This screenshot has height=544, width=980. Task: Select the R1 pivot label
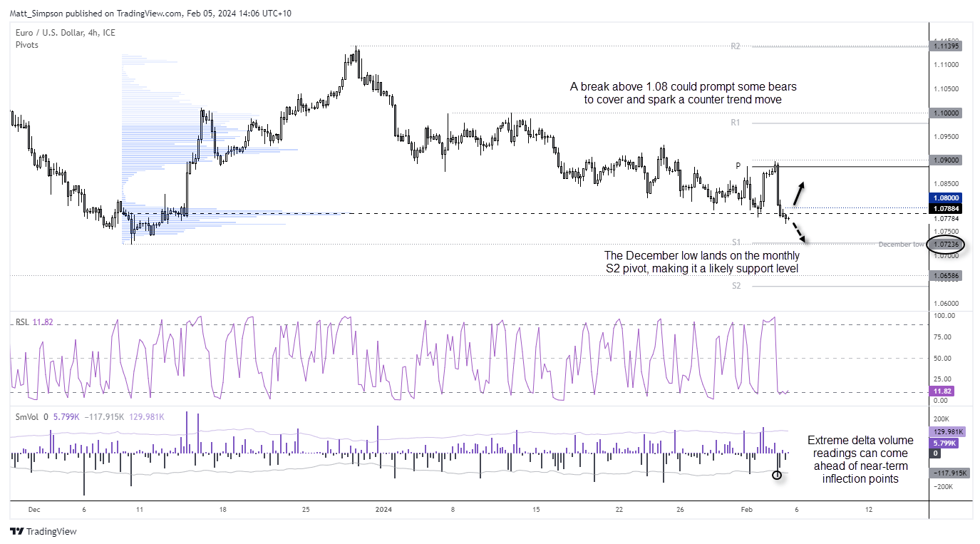[736, 123]
